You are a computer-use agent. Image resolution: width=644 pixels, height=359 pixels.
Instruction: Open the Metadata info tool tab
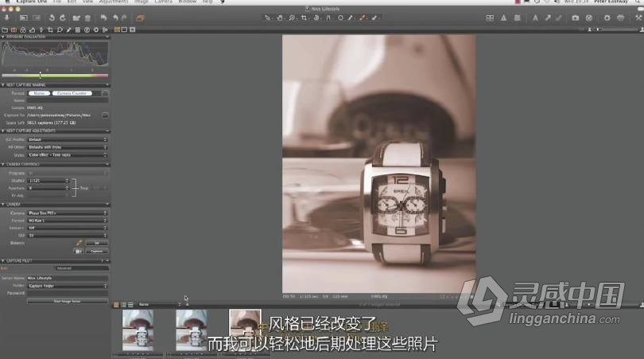pyautogui.click(x=87, y=29)
